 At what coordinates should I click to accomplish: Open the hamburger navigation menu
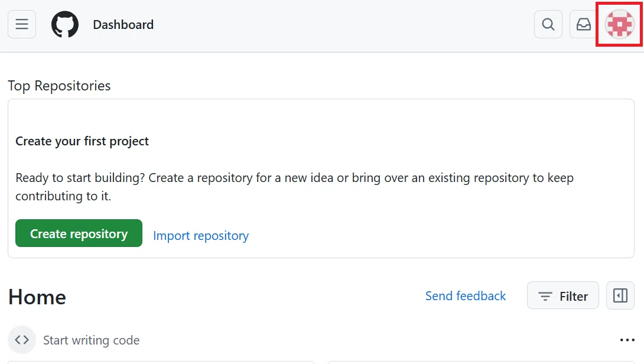click(22, 24)
